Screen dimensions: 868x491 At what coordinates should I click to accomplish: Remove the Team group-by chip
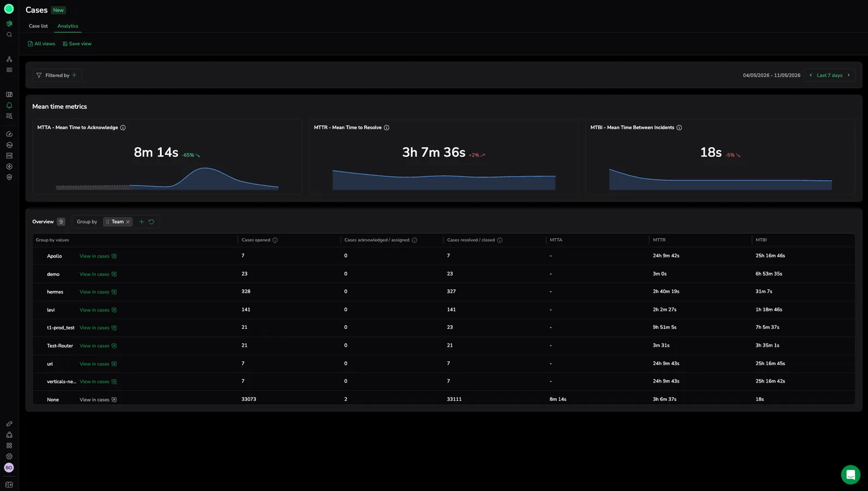(x=128, y=222)
